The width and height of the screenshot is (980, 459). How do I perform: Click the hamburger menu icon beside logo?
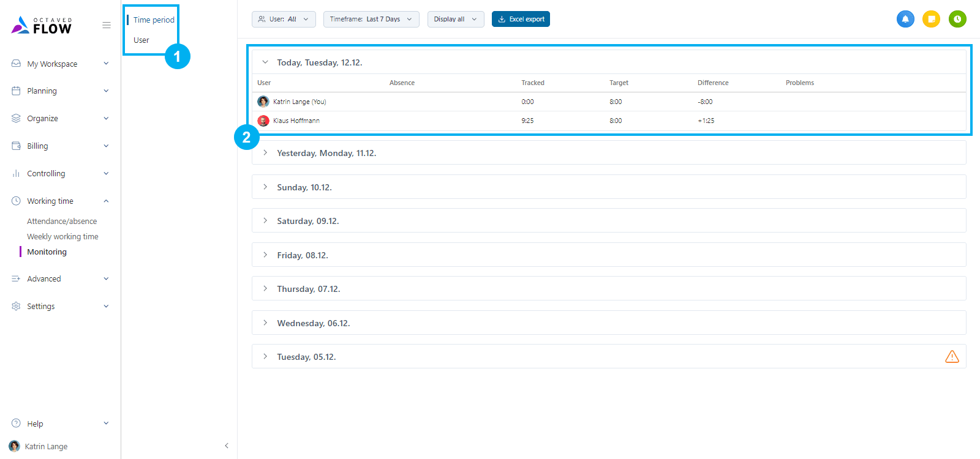(107, 25)
